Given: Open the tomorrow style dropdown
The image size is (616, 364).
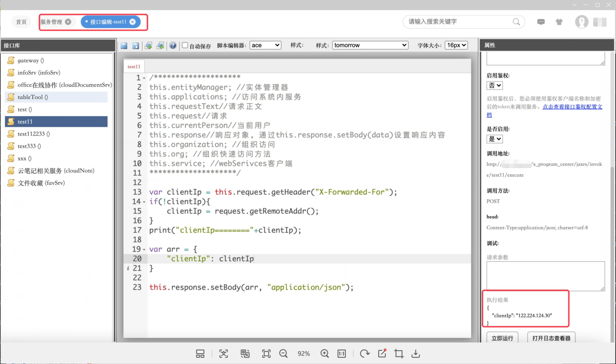Looking at the screenshot, I should coord(370,45).
